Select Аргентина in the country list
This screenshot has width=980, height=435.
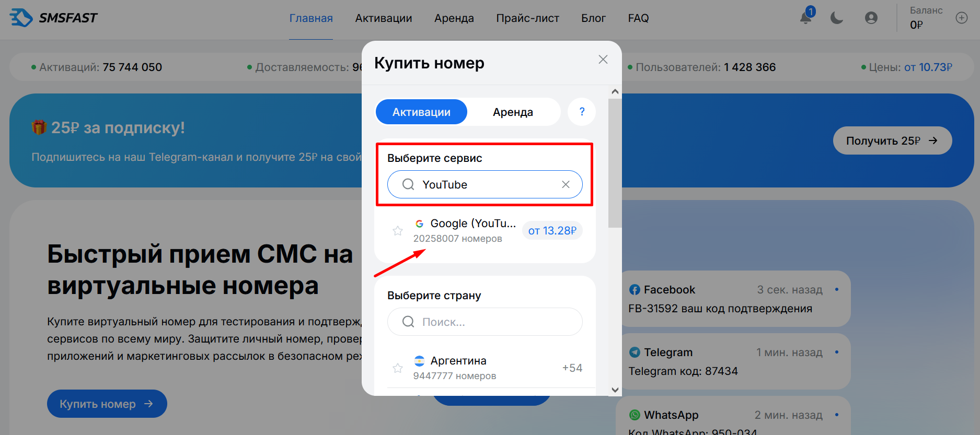pos(485,368)
